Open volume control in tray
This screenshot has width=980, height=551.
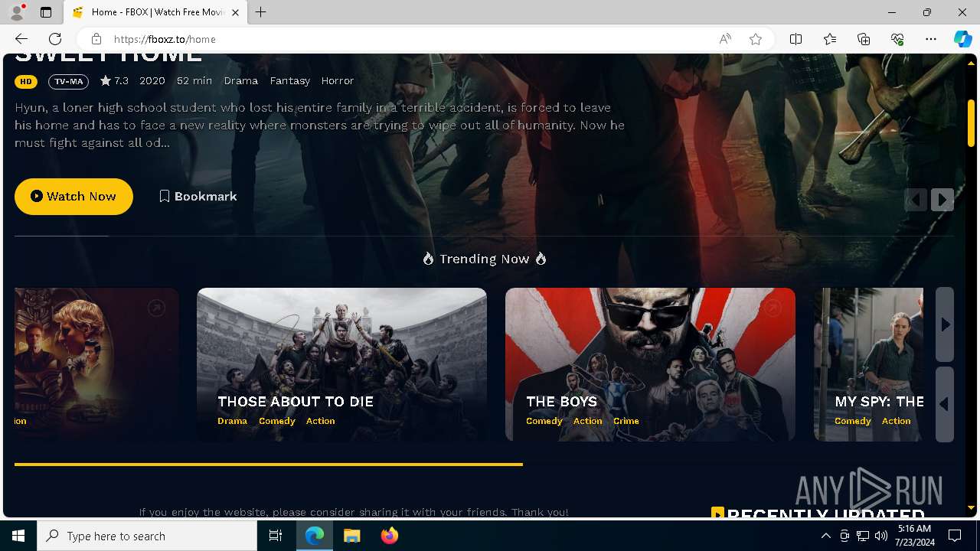pyautogui.click(x=881, y=536)
